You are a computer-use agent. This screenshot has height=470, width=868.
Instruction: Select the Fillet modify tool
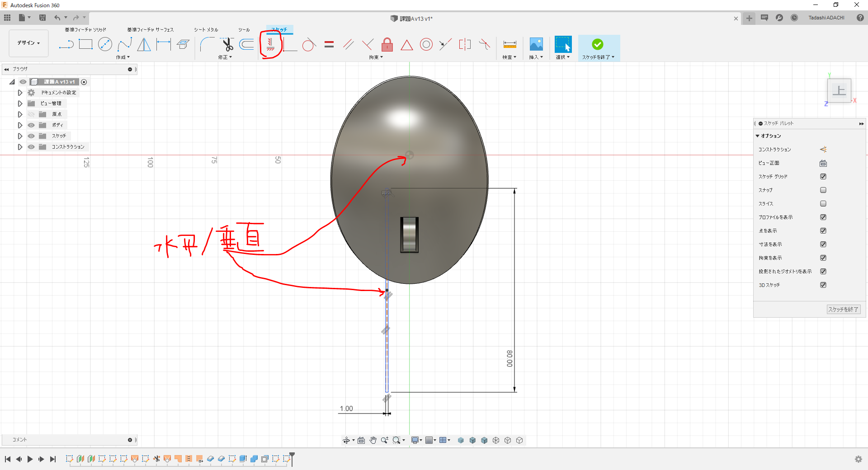pos(207,44)
